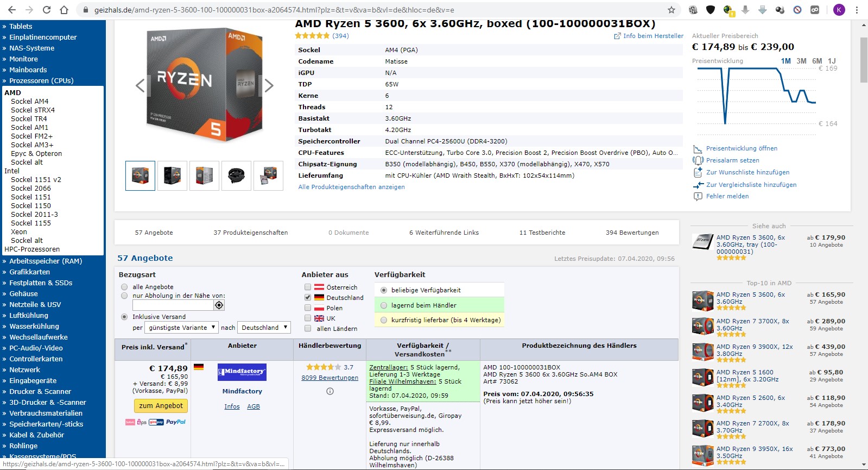Open the 37 Produkteigenschaften tab
The height and width of the screenshot is (470, 868).
coord(251,233)
